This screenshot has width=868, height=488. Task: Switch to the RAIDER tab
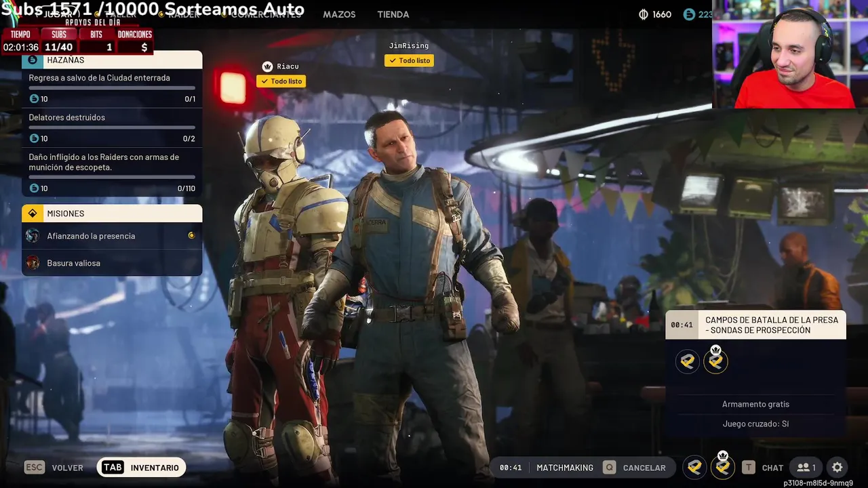click(x=184, y=14)
